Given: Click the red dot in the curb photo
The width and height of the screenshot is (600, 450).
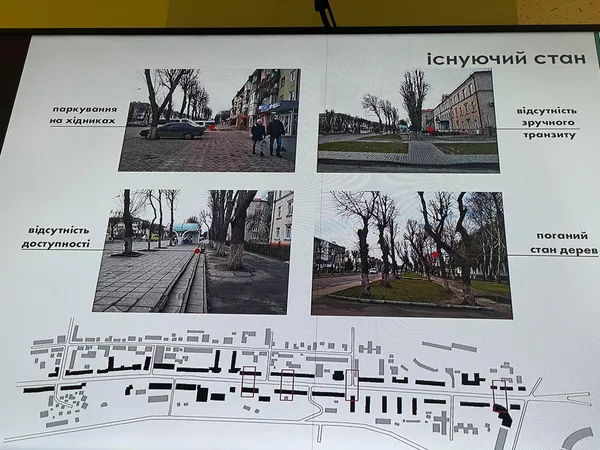Looking at the screenshot, I should tap(197, 251).
